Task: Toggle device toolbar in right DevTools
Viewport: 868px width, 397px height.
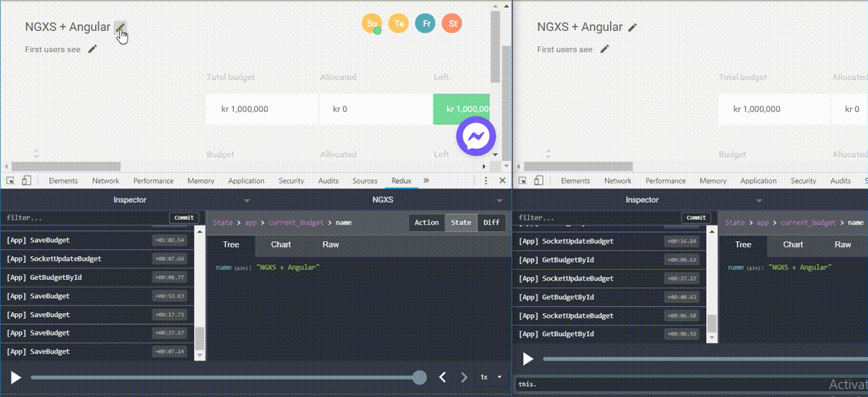Action: [x=538, y=181]
